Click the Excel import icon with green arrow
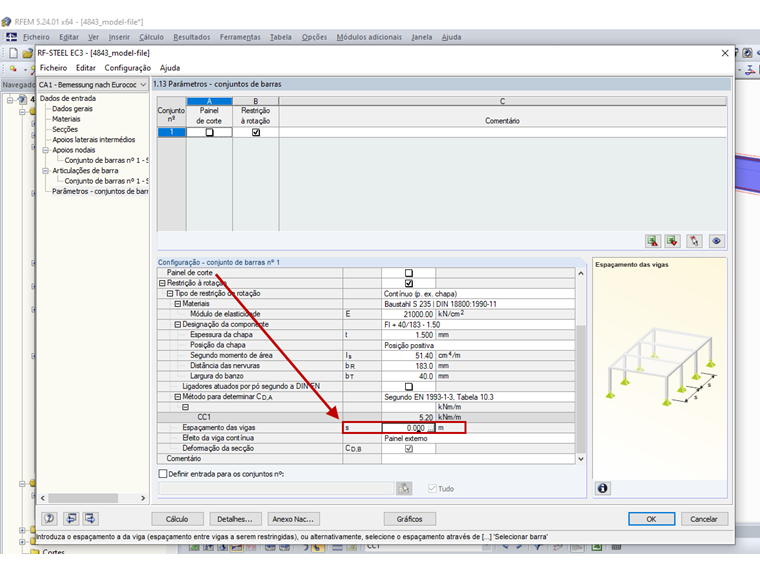Viewport: 760px width, 570px height. [x=672, y=241]
